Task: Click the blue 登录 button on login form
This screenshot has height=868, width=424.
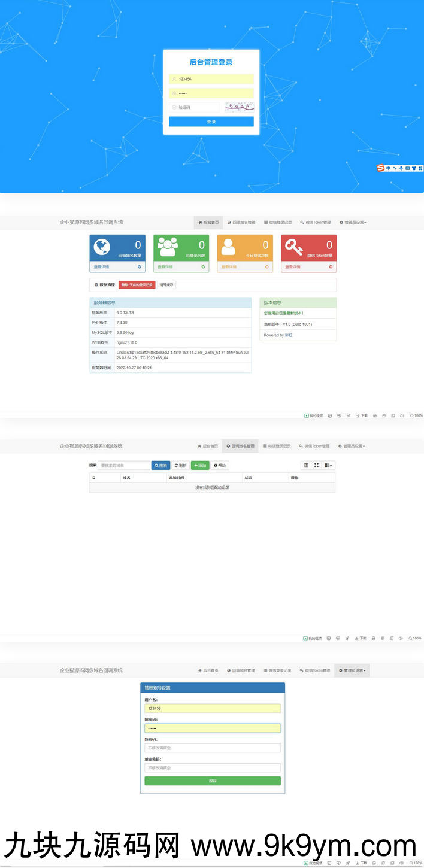Action: coord(211,122)
